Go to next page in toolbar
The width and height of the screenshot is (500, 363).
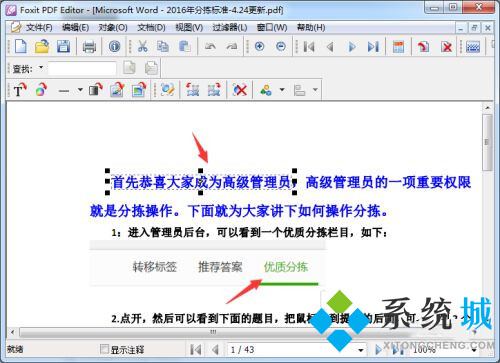[352, 47]
